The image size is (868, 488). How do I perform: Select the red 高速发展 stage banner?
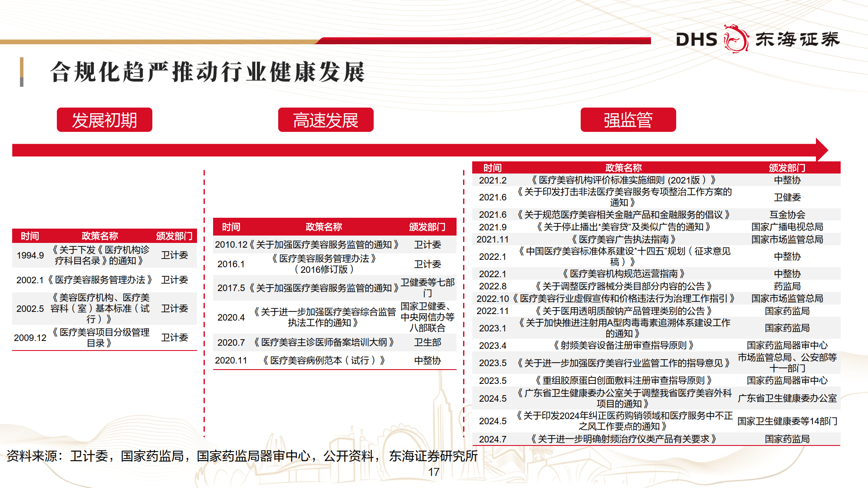coord(325,120)
